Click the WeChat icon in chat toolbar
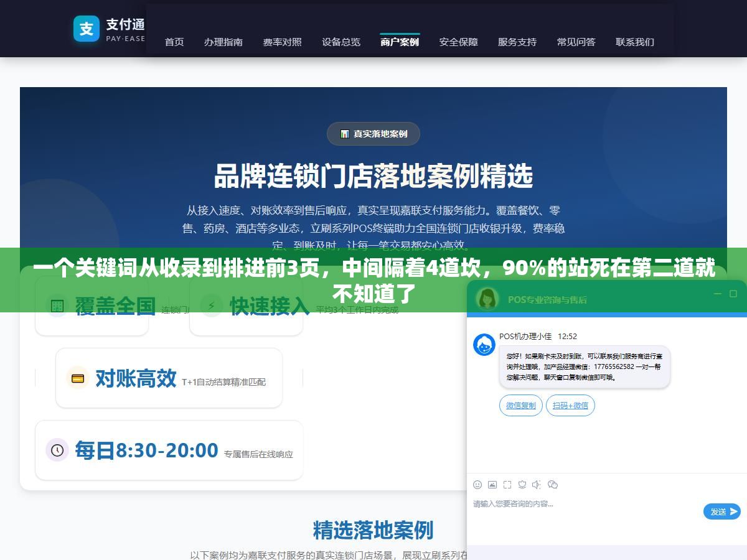 (x=553, y=485)
